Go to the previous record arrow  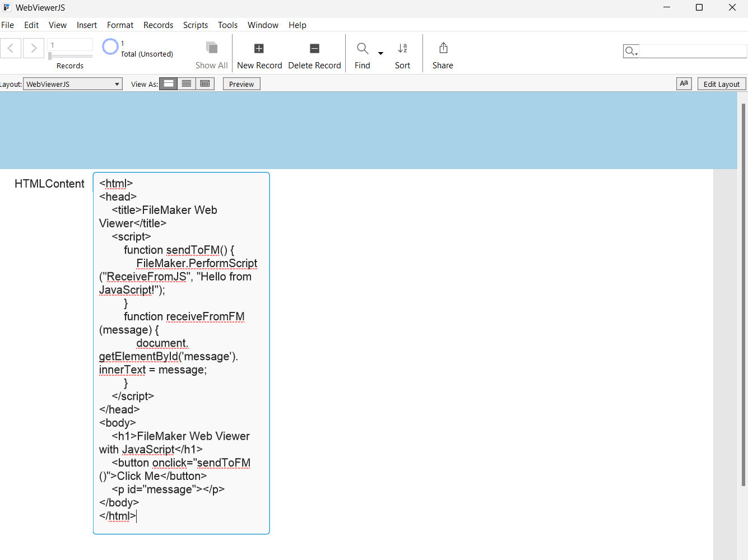(11, 48)
